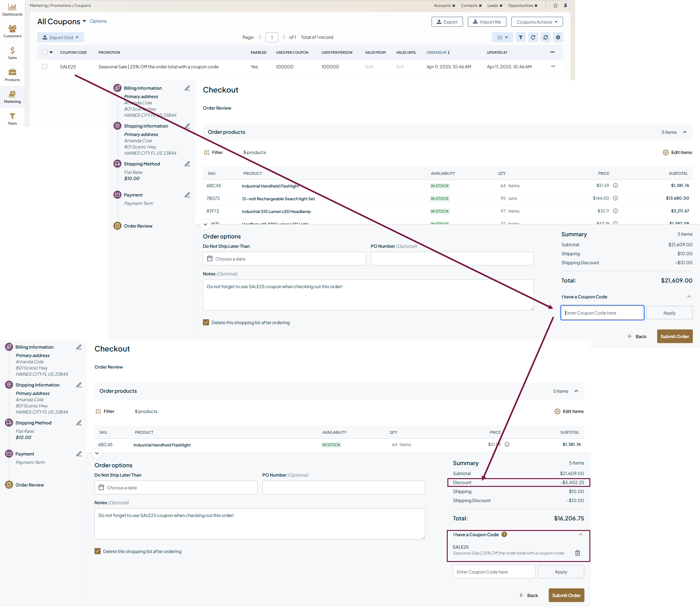Collapse the I have a Coupon Code section
Screen dimensions: 700x607
pos(689,297)
